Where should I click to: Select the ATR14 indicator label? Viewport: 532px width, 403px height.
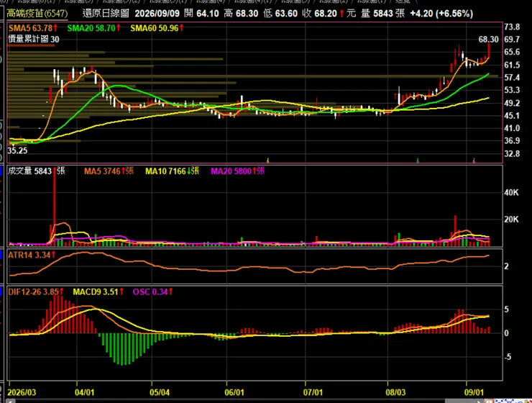coord(32,255)
